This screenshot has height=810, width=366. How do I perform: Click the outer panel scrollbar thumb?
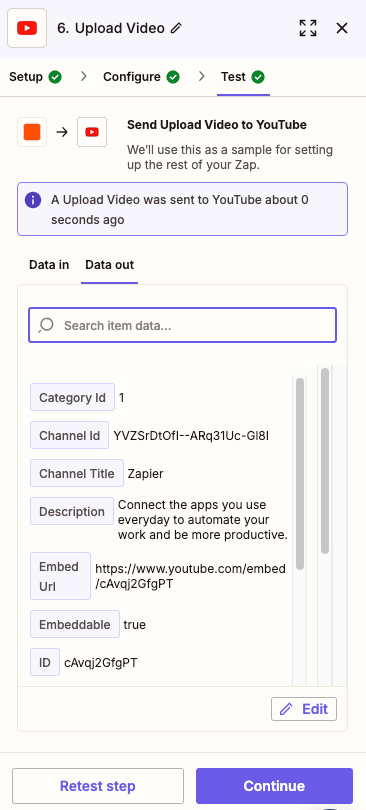click(325, 461)
